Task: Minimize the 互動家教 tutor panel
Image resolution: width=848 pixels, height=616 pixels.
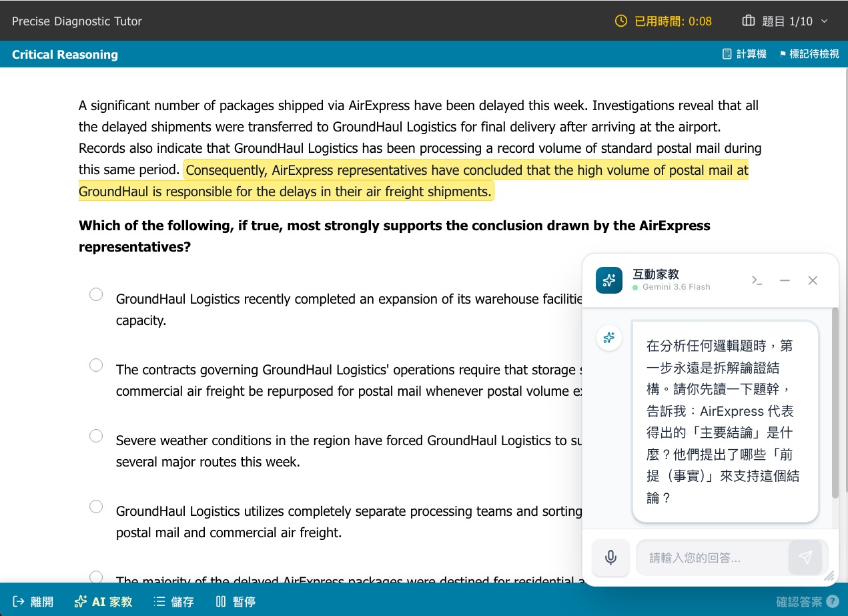Action: [x=785, y=280]
